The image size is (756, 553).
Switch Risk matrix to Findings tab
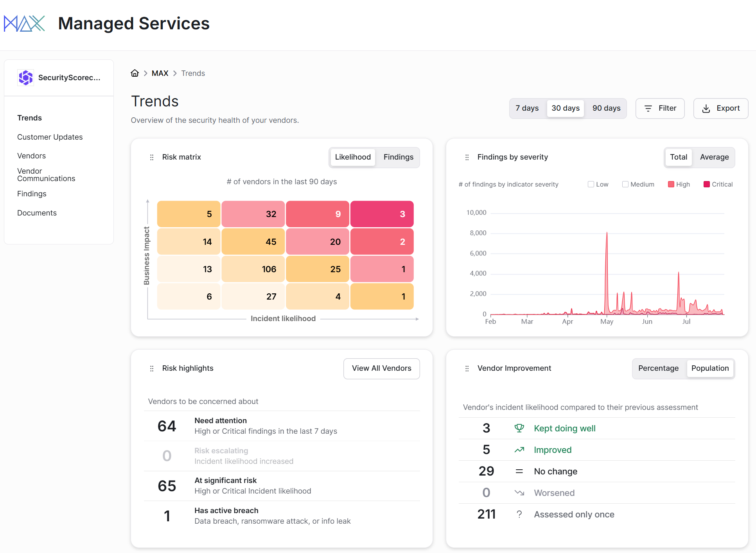point(398,157)
